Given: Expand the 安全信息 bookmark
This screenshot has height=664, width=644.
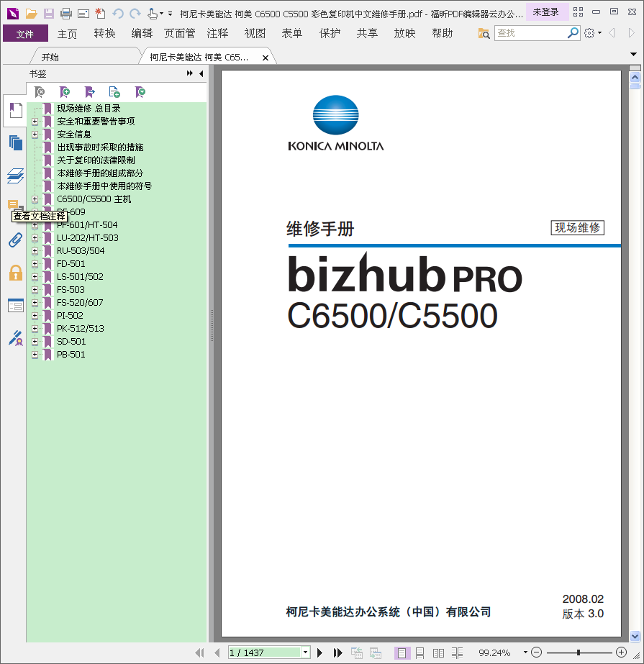Looking at the screenshot, I should [x=35, y=135].
